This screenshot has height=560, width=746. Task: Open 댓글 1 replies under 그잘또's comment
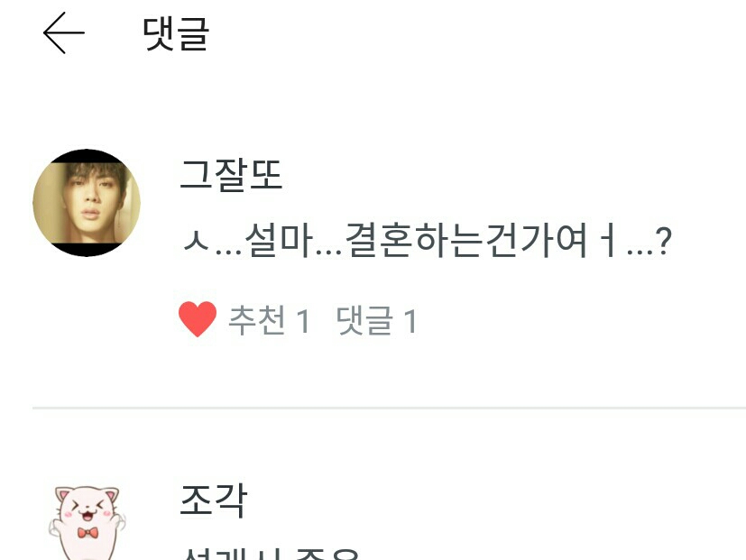click(x=377, y=320)
